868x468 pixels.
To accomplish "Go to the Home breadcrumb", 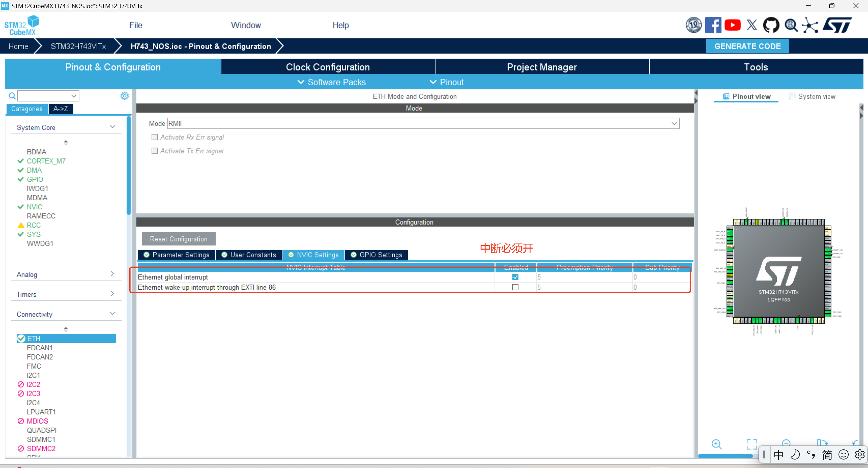I will 18,46.
